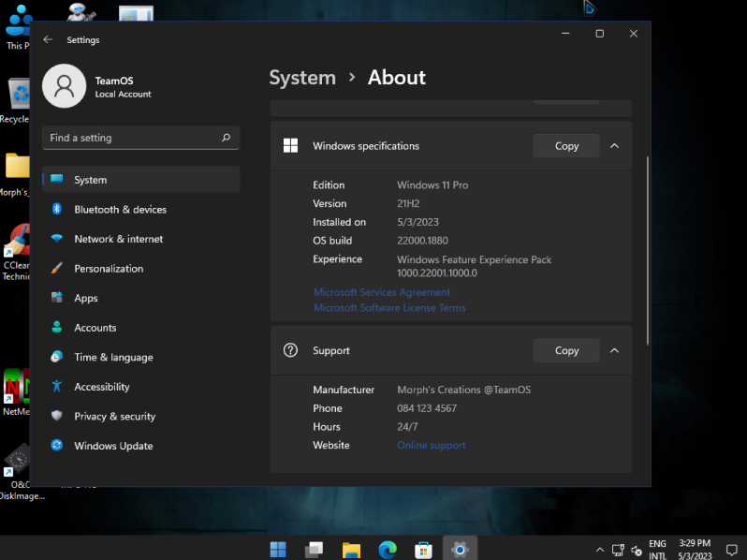Viewport: 747px width, 560px height.
Task: Click the Support question mark icon
Action: coord(290,350)
